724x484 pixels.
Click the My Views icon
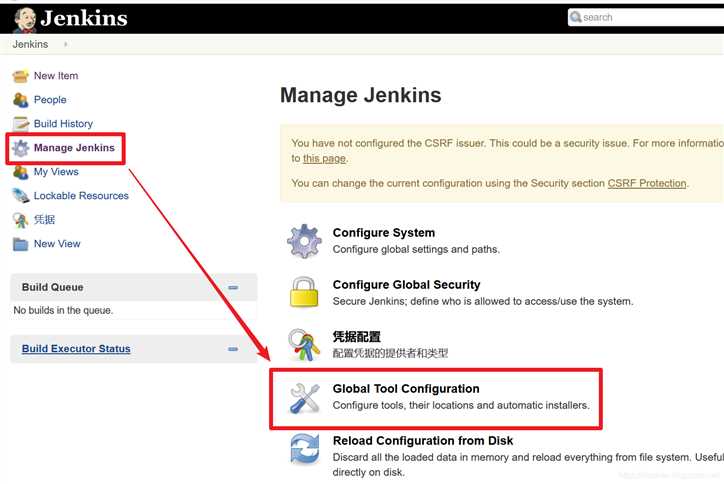20,172
